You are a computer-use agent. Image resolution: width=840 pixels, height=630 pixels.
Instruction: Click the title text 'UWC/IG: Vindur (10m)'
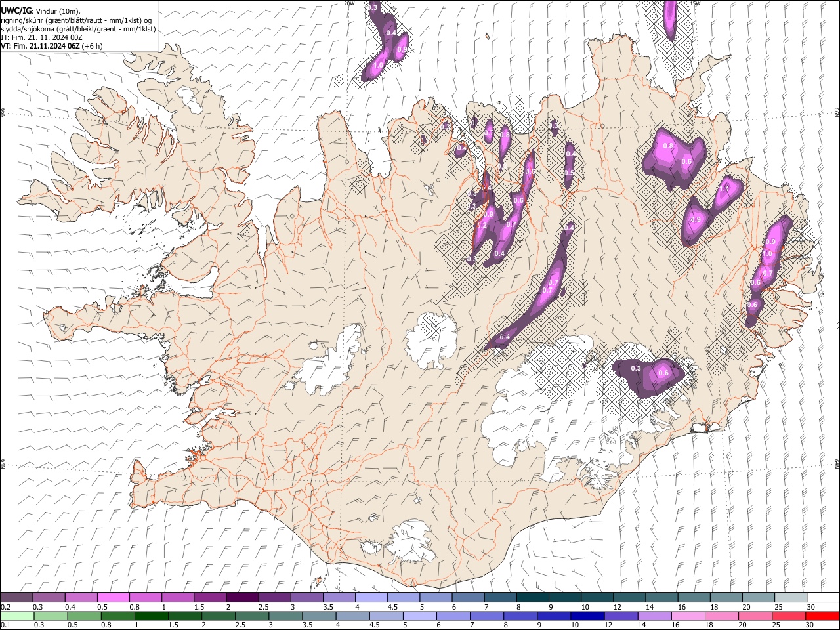point(40,10)
